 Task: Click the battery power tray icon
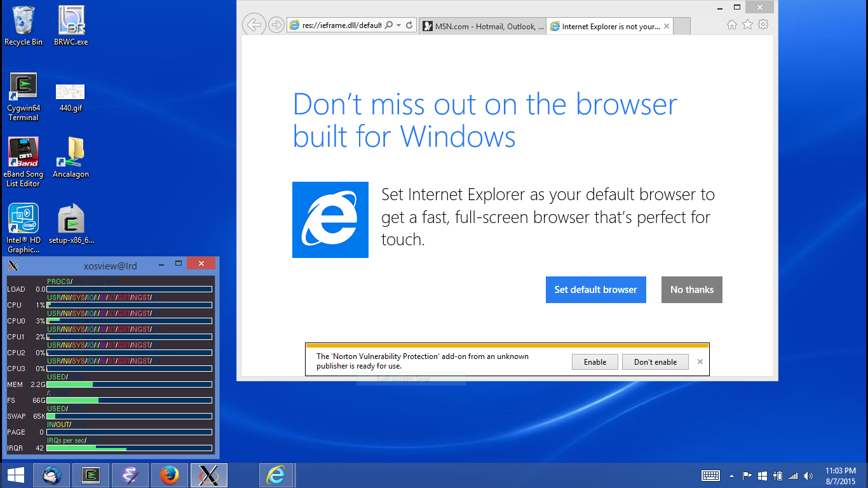pos(777,475)
